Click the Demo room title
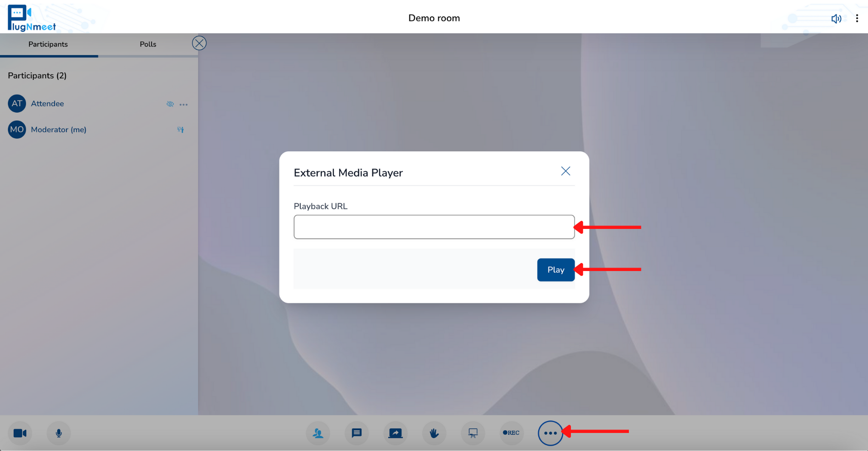This screenshot has width=868, height=451. point(434,18)
